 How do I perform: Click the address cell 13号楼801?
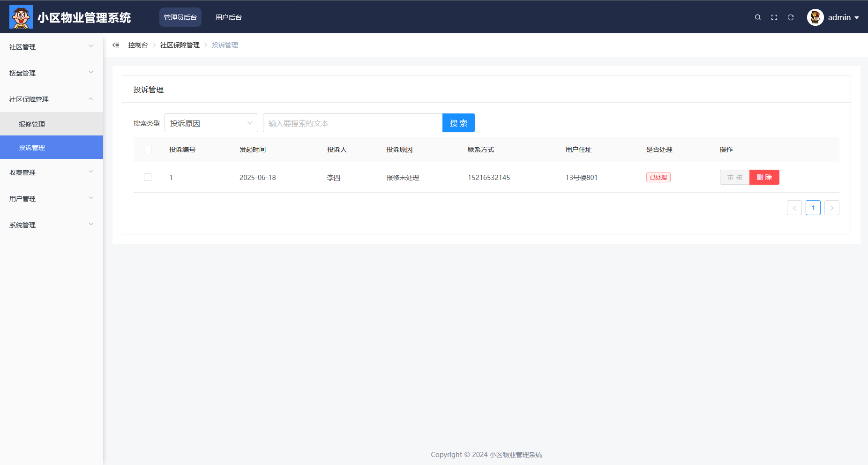coord(582,178)
